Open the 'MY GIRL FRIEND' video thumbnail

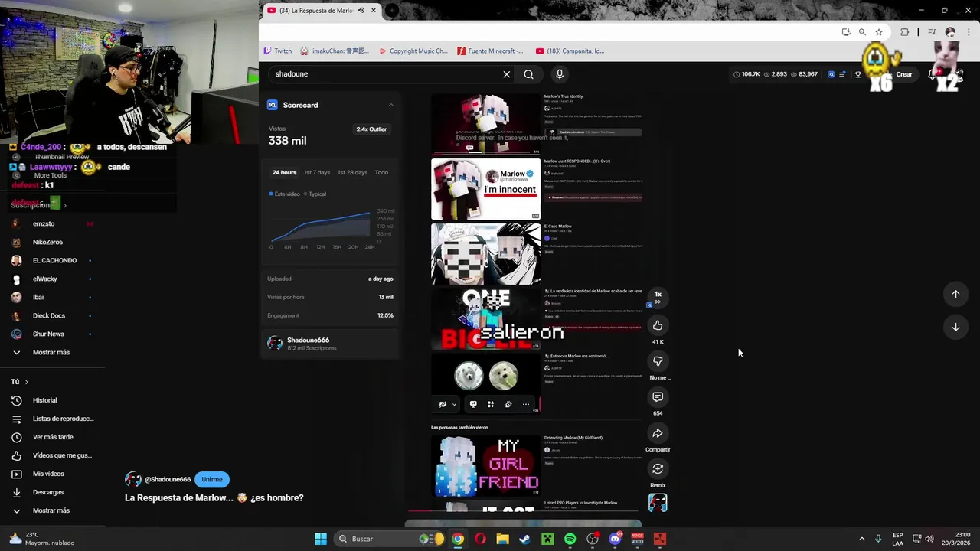point(485,465)
